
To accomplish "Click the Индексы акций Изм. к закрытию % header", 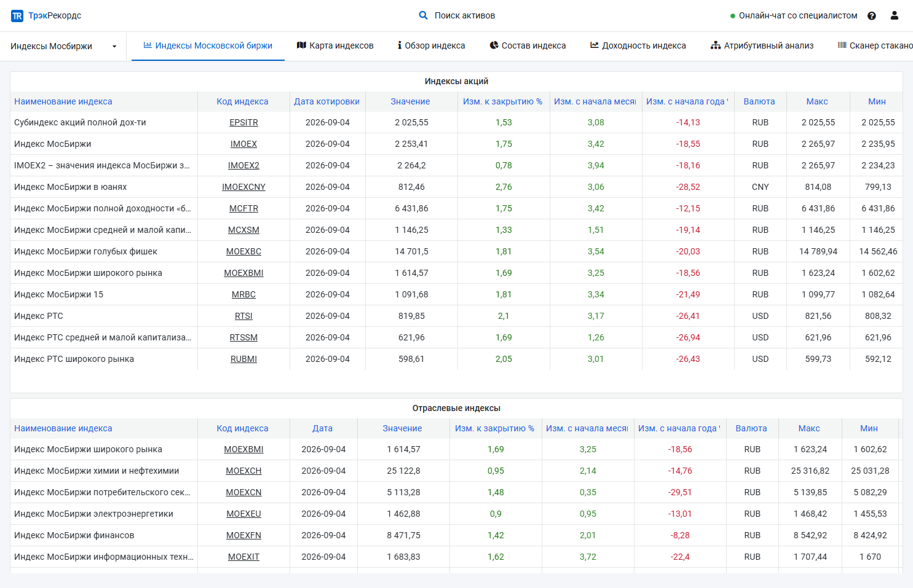I will tap(502, 101).
